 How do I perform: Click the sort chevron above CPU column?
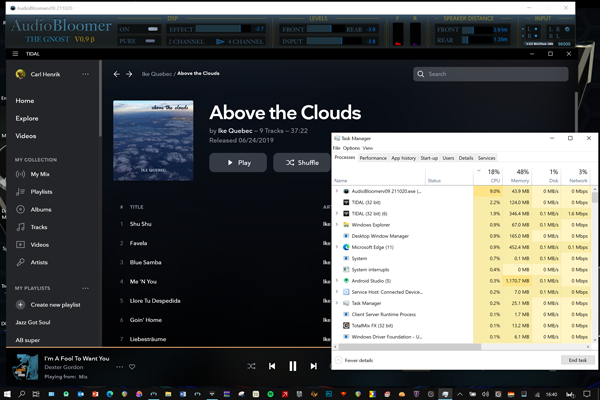(x=479, y=171)
